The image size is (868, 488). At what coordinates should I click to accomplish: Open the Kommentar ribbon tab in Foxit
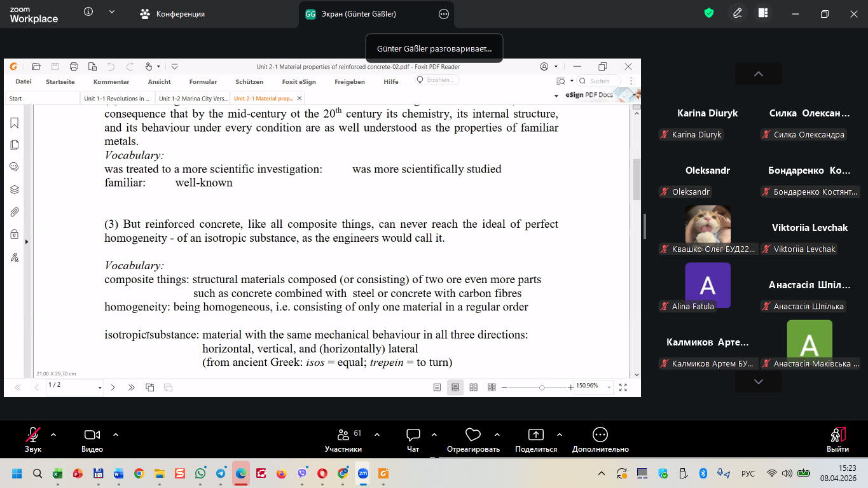point(111,81)
